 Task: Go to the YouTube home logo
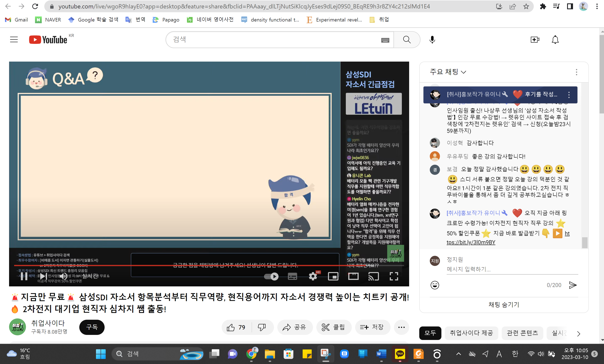click(x=48, y=40)
